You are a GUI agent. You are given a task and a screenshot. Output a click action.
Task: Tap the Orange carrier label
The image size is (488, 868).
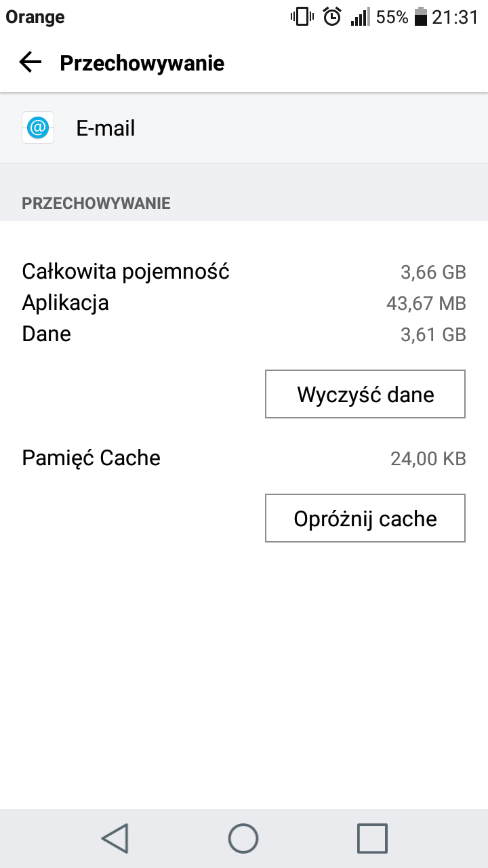pyautogui.click(x=35, y=18)
